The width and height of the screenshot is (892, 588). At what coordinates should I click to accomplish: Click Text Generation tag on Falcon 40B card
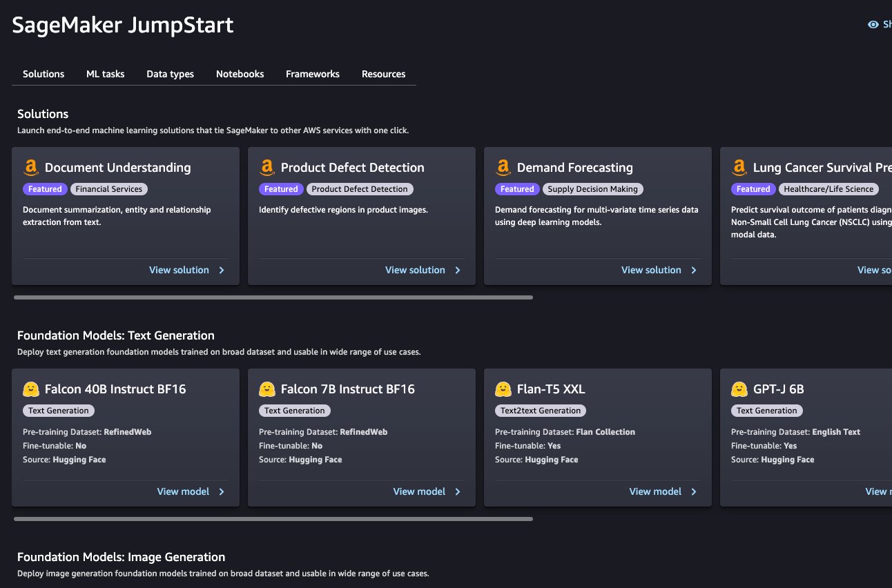coord(59,411)
